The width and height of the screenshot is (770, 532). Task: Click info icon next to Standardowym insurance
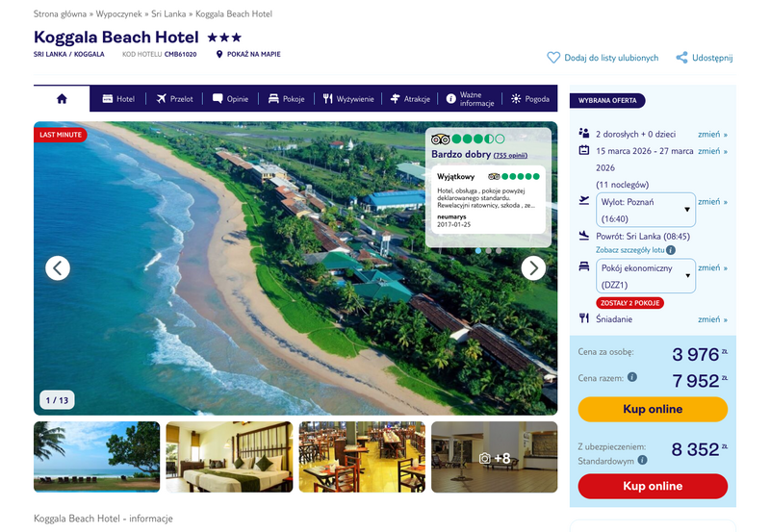(642, 461)
